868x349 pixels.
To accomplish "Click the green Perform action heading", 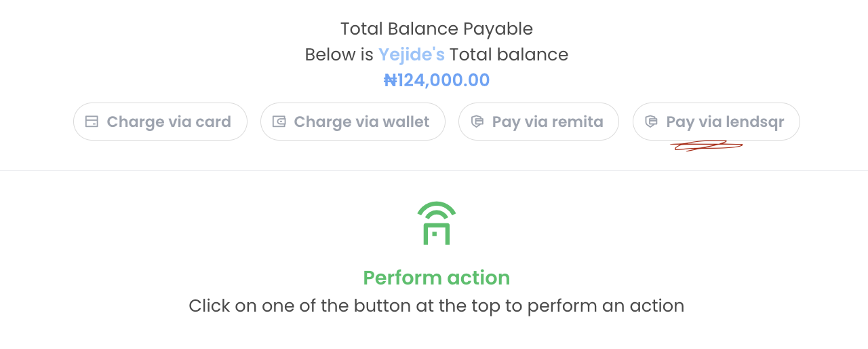I will click(437, 278).
